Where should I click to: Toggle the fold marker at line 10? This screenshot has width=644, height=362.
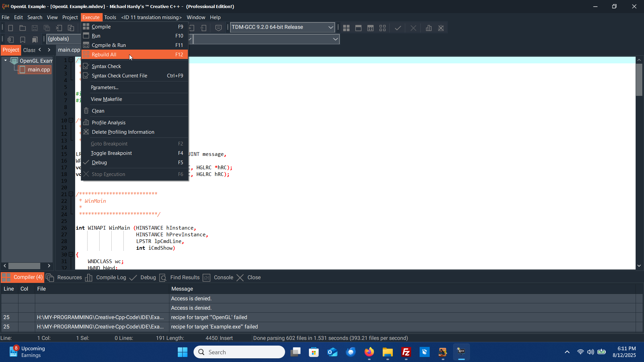(71, 120)
